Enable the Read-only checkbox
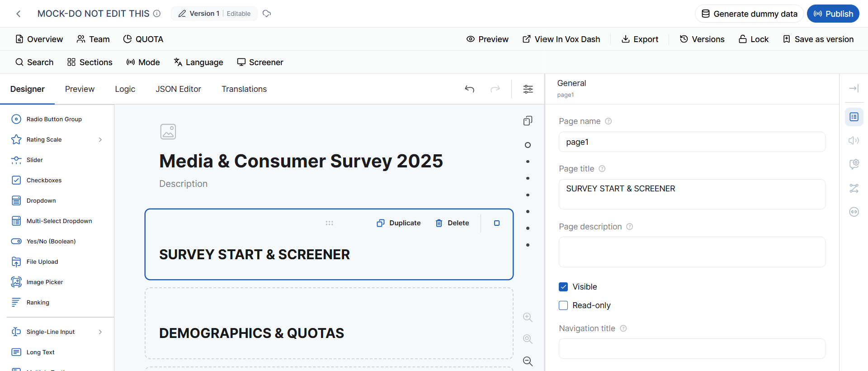Image resolution: width=868 pixels, height=371 pixels. click(563, 305)
